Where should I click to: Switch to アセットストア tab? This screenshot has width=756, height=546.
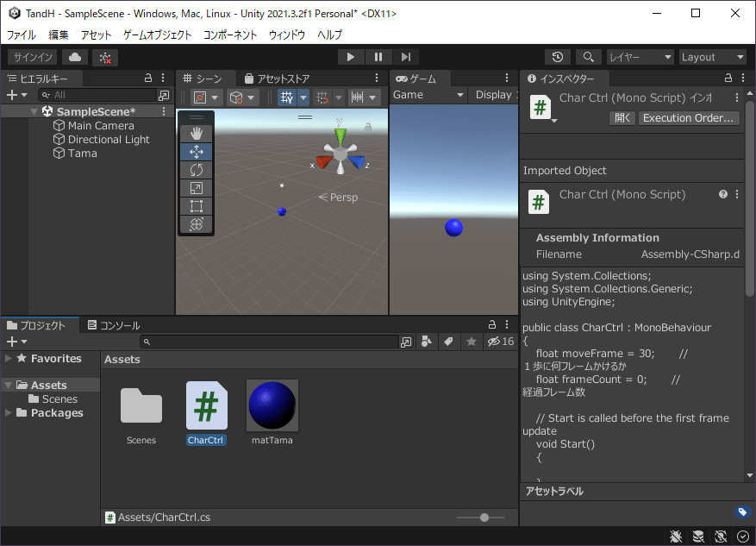pos(278,78)
